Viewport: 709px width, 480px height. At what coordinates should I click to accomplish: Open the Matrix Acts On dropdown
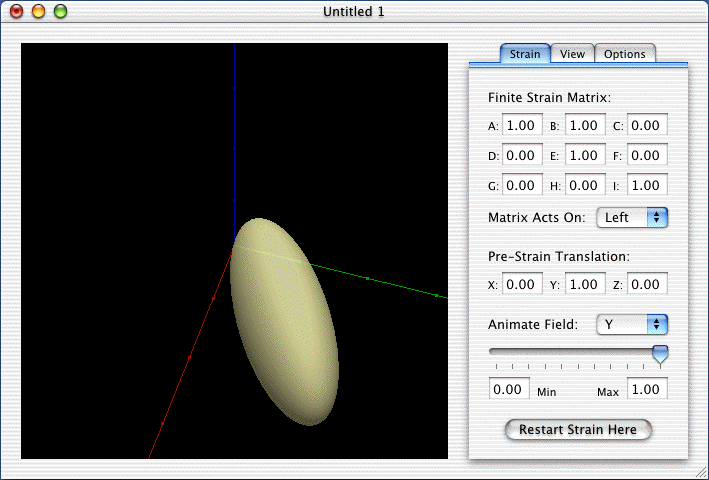click(x=632, y=217)
